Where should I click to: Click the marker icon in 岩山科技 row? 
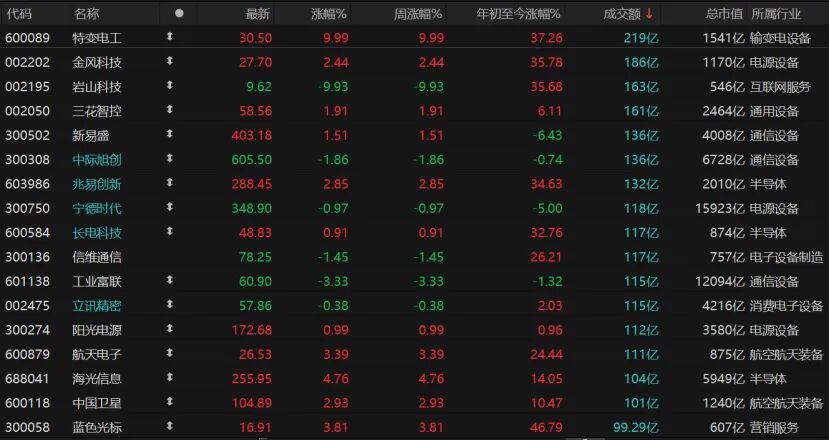point(169,85)
